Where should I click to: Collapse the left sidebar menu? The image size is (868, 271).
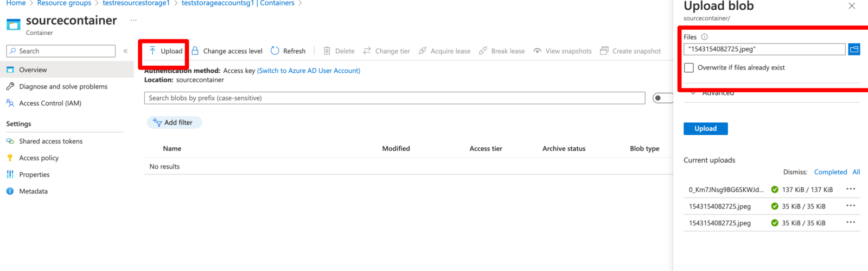[x=125, y=51]
